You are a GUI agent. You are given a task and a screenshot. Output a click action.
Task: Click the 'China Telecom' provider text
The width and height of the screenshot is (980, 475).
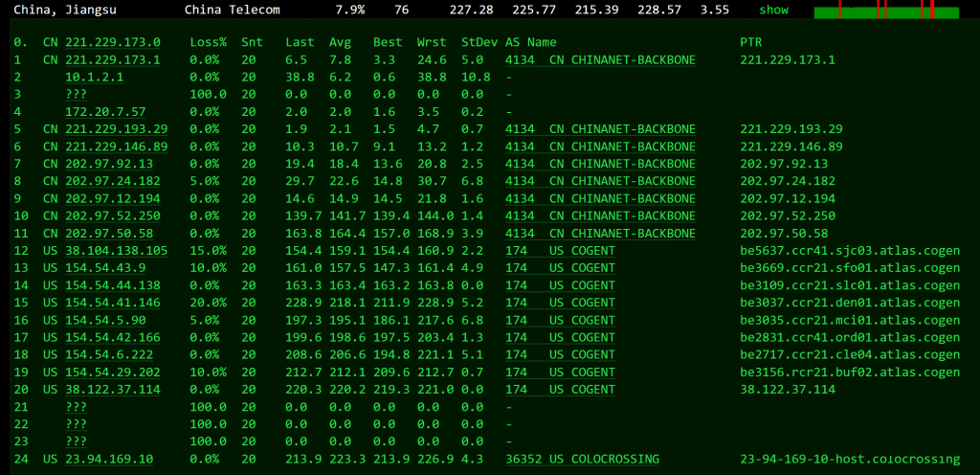pos(233,10)
